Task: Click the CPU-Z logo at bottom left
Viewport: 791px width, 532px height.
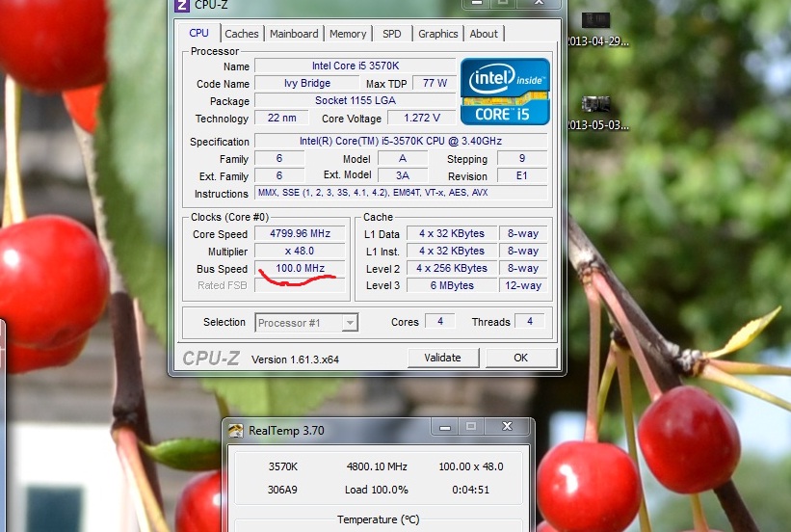Action: pyautogui.click(x=211, y=359)
